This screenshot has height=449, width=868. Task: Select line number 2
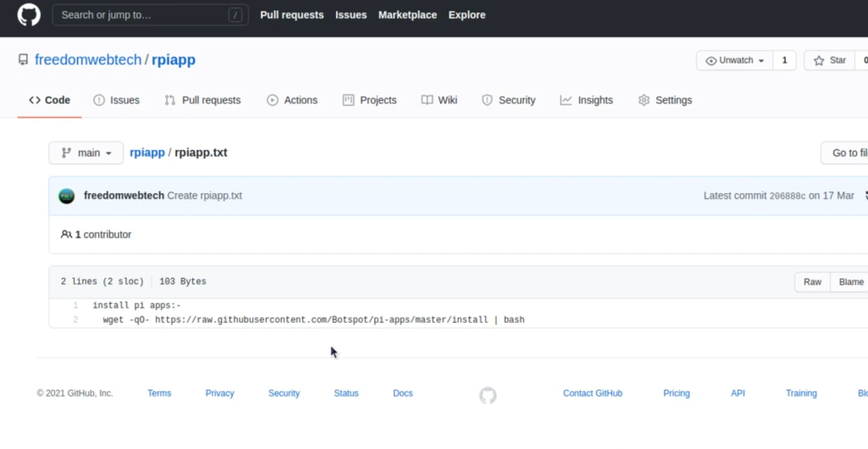tap(75, 319)
